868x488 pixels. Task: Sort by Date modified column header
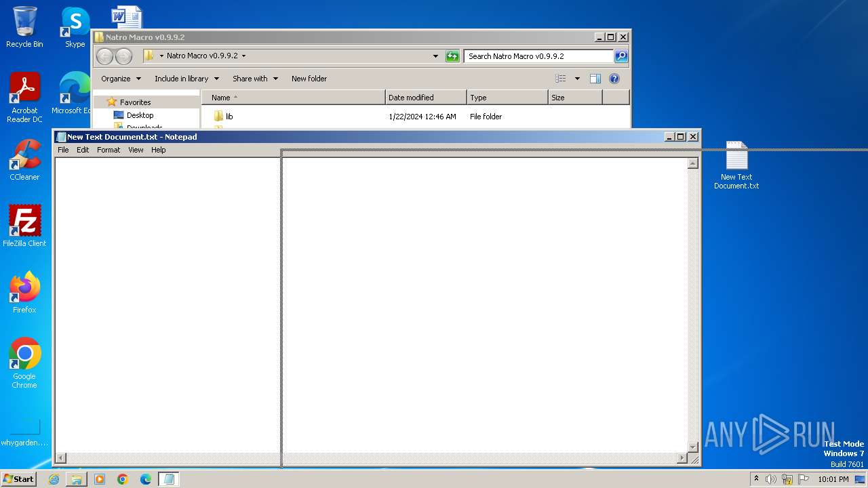426,98
